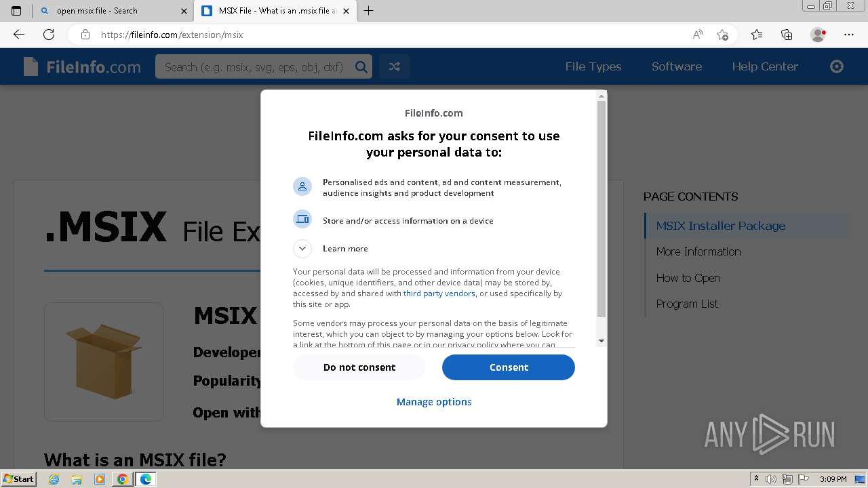
Task: Click the taskbar clock 3:09 PM
Action: point(833,479)
